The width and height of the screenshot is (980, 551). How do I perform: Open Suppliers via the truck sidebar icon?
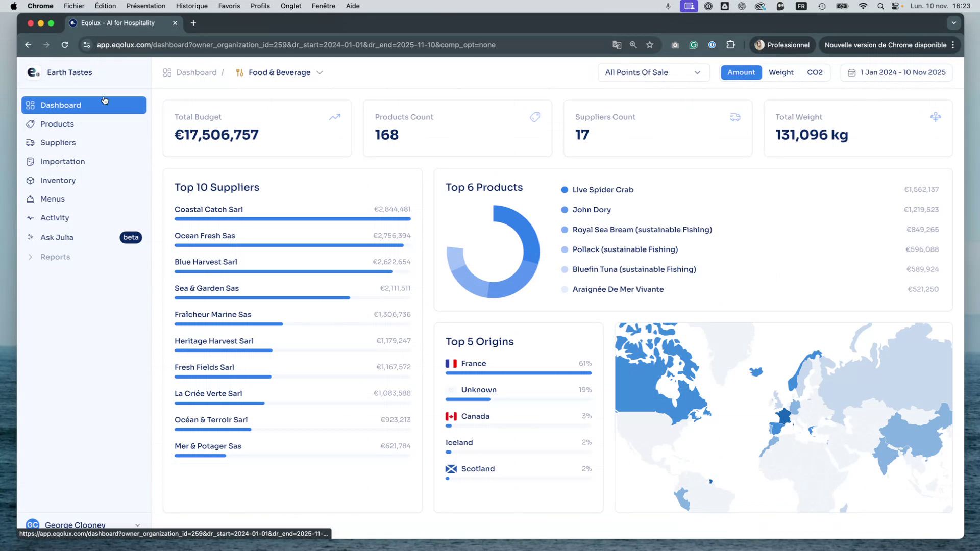[30, 143]
